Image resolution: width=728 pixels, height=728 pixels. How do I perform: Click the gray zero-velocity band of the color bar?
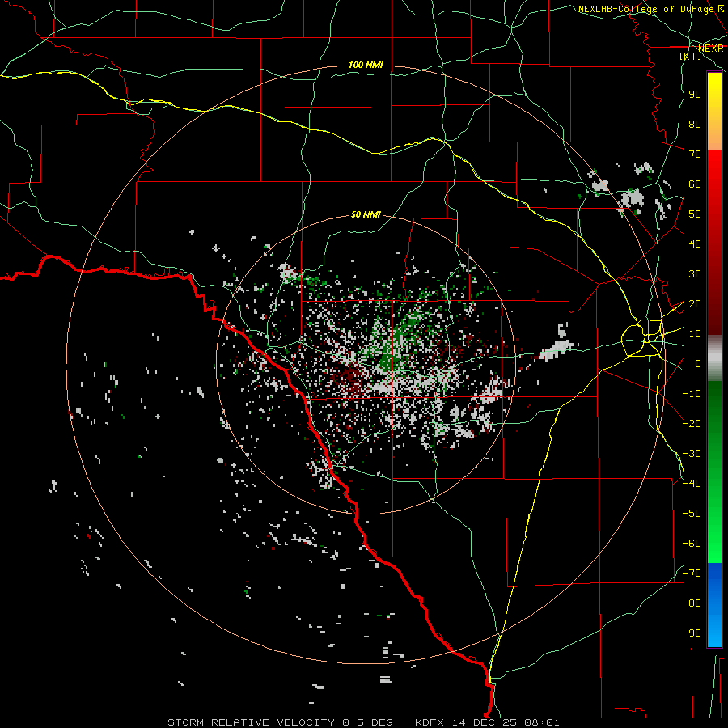(714, 358)
